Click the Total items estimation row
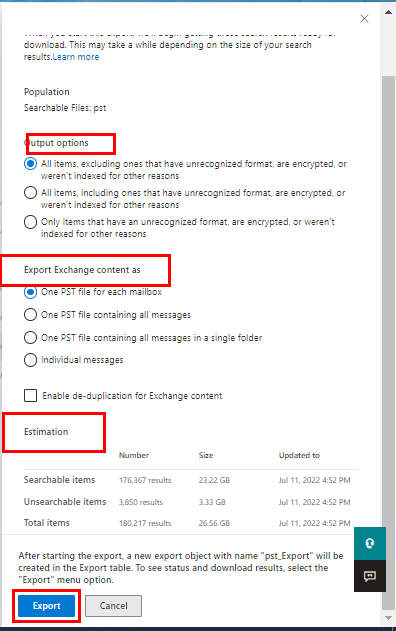Viewport: 396px width, 631px height. (191, 523)
